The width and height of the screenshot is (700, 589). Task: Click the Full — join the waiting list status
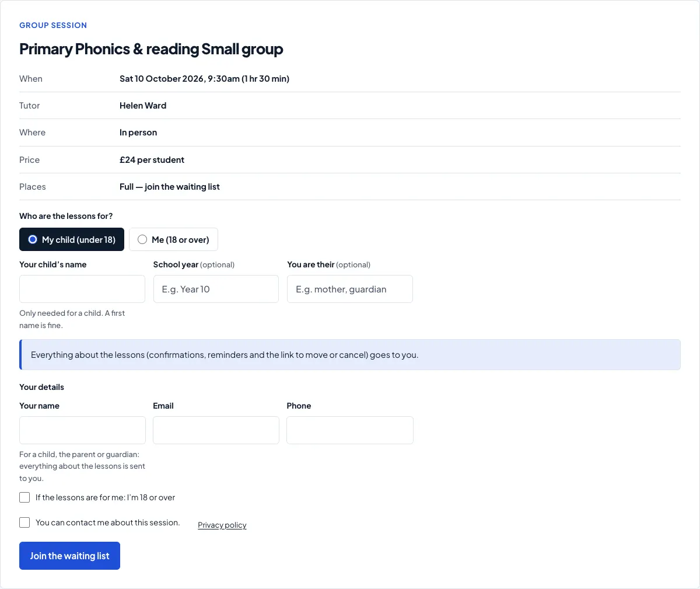point(170,187)
